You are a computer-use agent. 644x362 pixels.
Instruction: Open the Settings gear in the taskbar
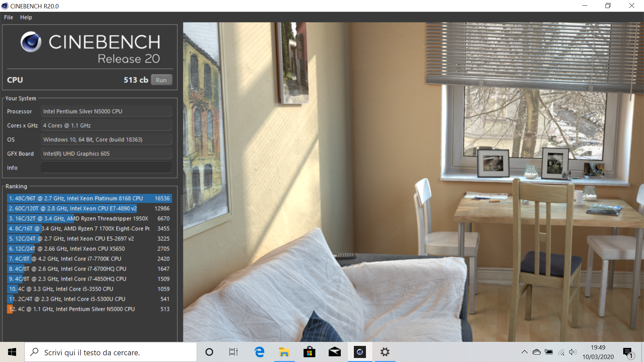[385, 352]
